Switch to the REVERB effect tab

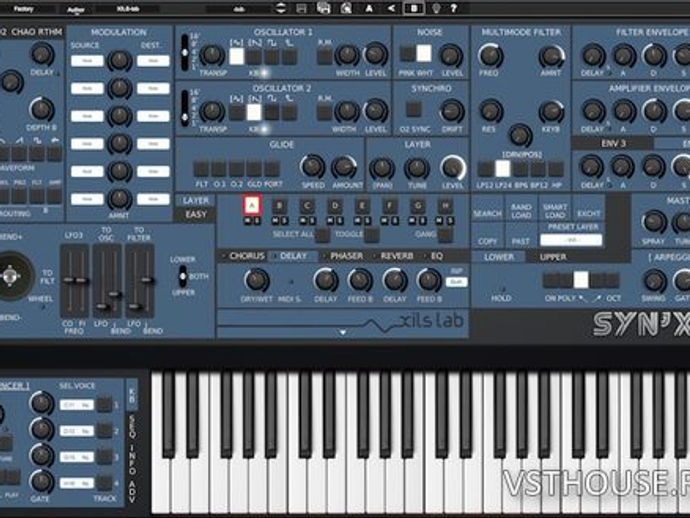tap(396, 256)
